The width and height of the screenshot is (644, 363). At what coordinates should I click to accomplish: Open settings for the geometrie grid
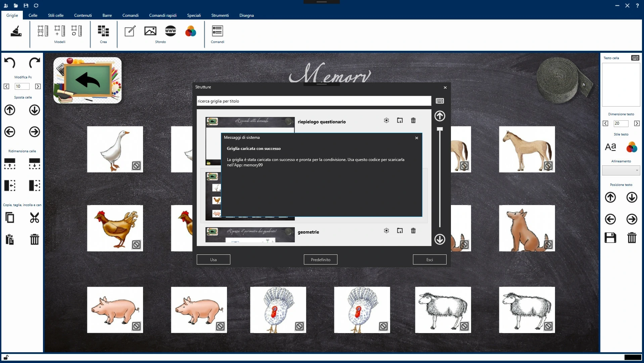[x=386, y=231]
